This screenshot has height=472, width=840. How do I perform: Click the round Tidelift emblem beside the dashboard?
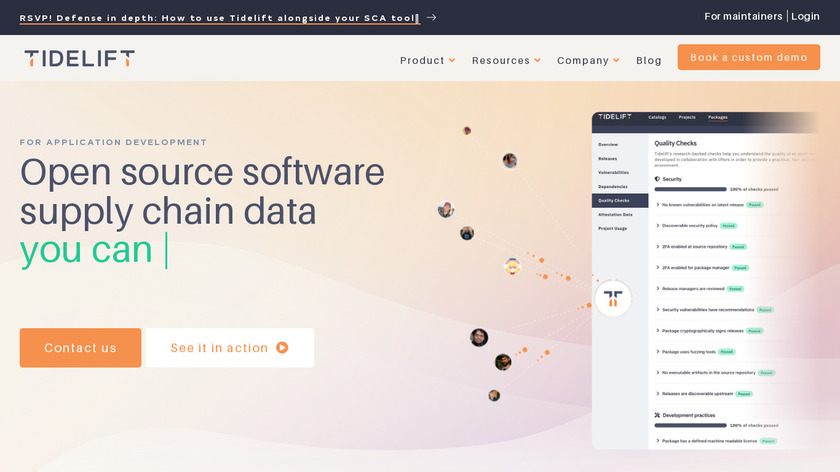(x=613, y=298)
